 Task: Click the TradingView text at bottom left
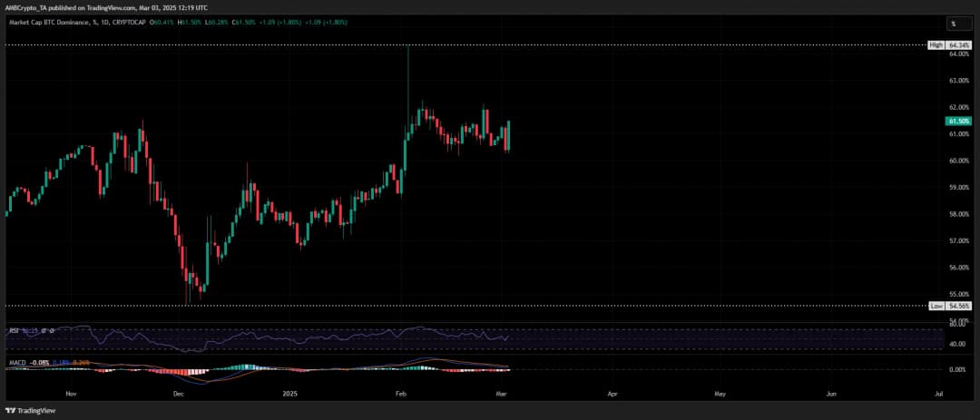pyautogui.click(x=36, y=408)
